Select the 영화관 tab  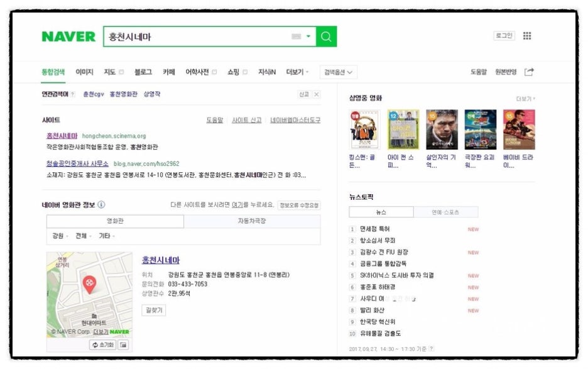click(115, 221)
